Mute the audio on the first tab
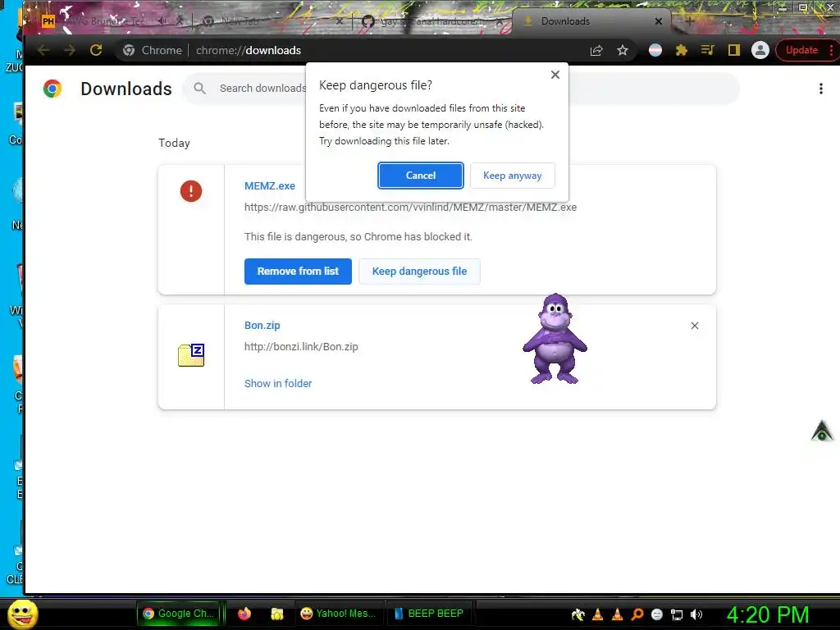The image size is (840, 630). click(x=162, y=21)
